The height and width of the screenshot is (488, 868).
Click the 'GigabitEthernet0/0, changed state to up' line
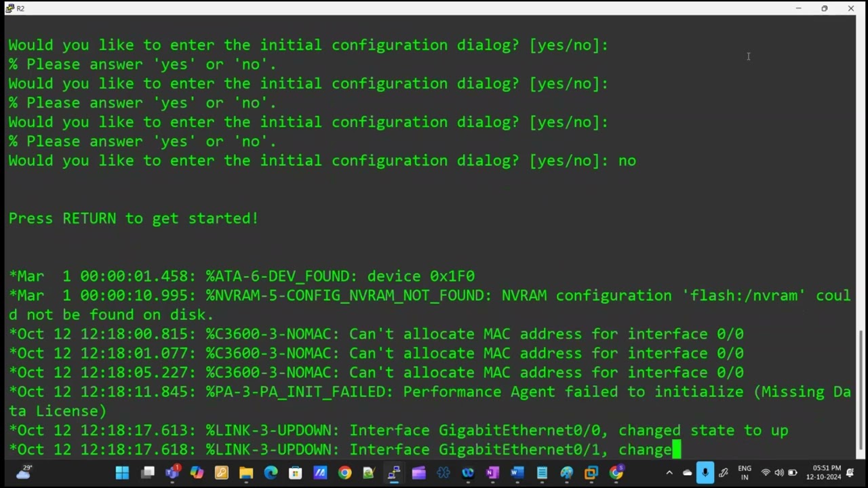[x=399, y=430]
